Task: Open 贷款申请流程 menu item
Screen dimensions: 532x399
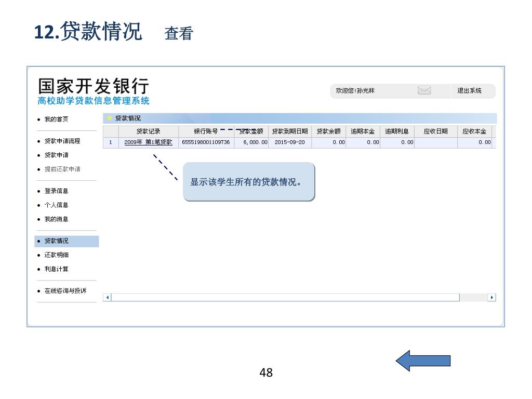Action: tap(62, 141)
